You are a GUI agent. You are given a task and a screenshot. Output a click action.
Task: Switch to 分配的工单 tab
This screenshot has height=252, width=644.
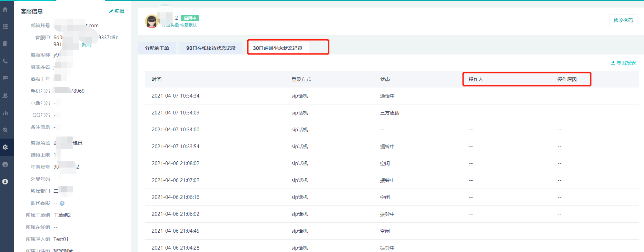(x=157, y=48)
